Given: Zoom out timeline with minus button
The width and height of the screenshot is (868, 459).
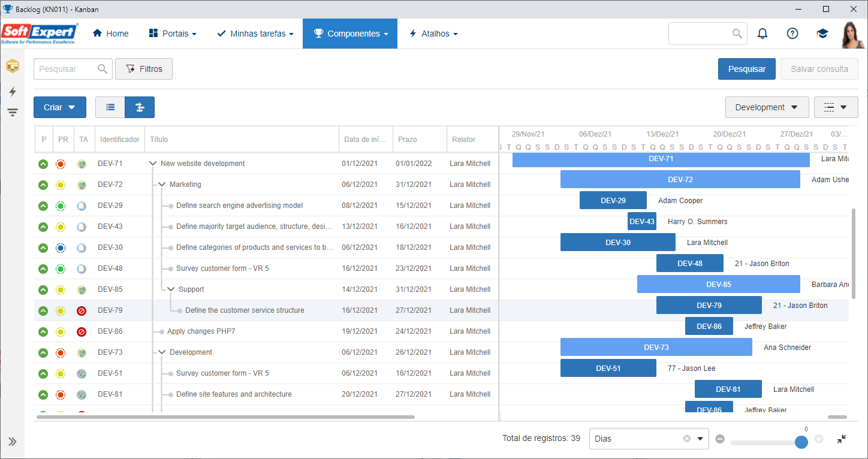Looking at the screenshot, I should pyautogui.click(x=720, y=439).
